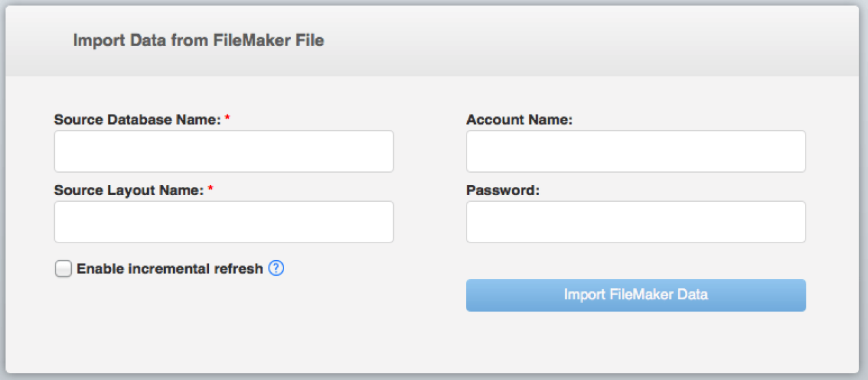Viewport: 868px width, 380px height.
Task: Click into the Password field
Action: [636, 221]
